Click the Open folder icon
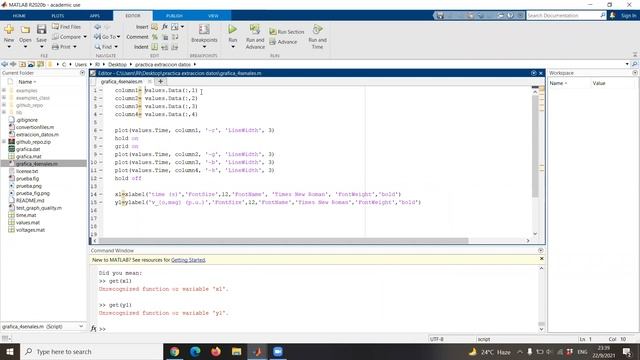640x360 pixels. click(x=25, y=29)
